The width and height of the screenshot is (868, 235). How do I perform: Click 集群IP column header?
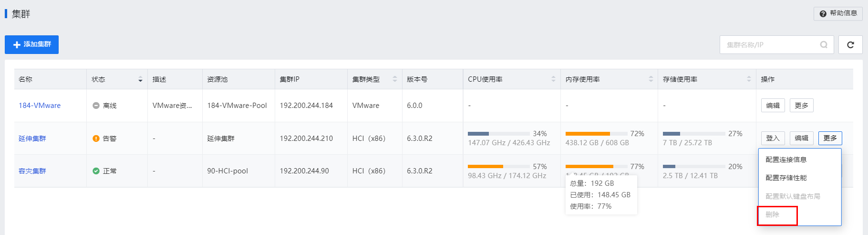tap(289, 79)
